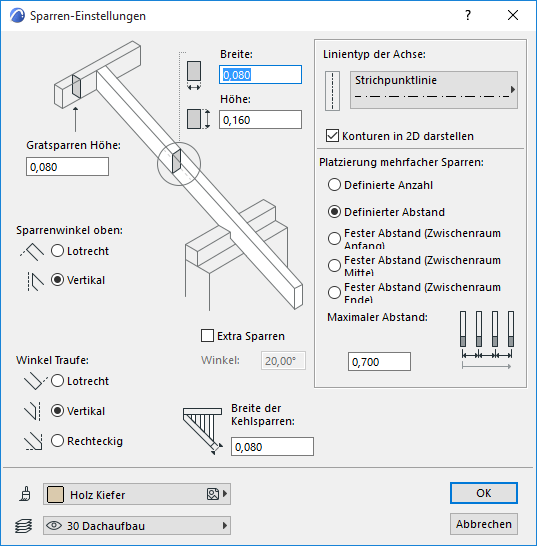This screenshot has height=546, width=537.
Task: Click the Gratsparren Höhe label
Action: 73,145
